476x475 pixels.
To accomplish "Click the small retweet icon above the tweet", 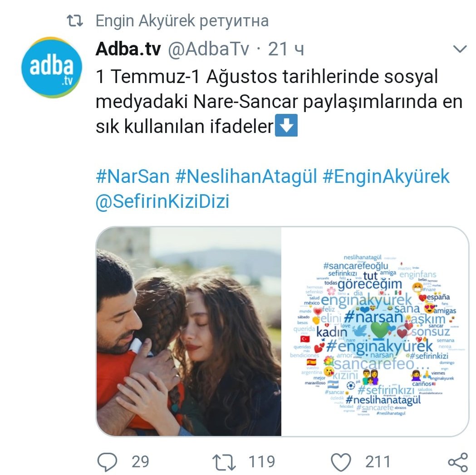I will 75,21.
